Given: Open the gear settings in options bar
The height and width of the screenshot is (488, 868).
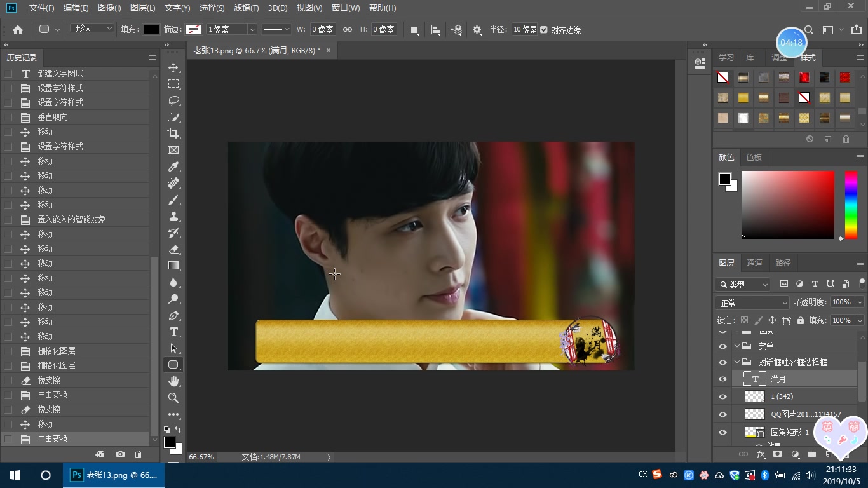Looking at the screenshot, I should (477, 30).
